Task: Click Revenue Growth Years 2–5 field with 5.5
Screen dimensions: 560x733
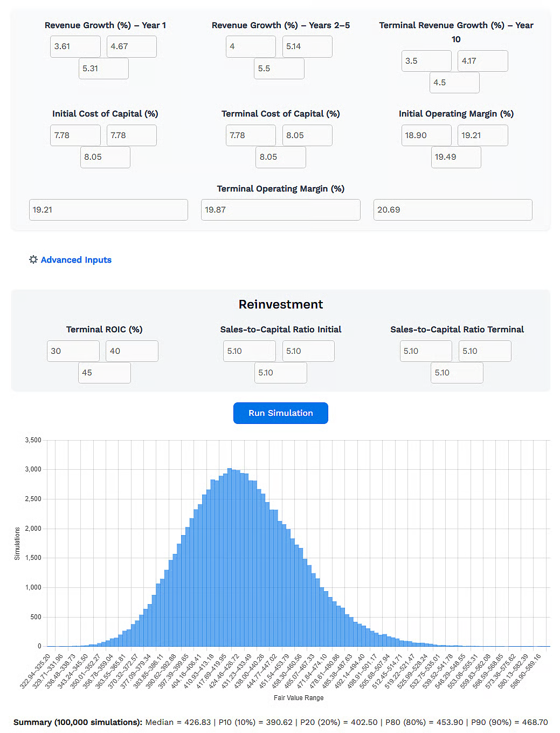Action: pyautogui.click(x=279, y=68)
